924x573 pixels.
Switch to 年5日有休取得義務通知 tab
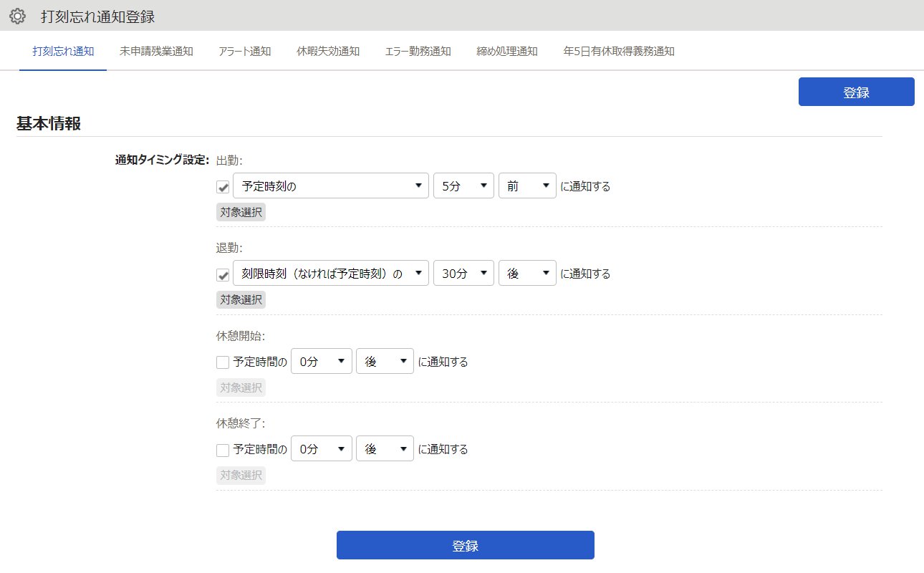[x=619, y=51]
